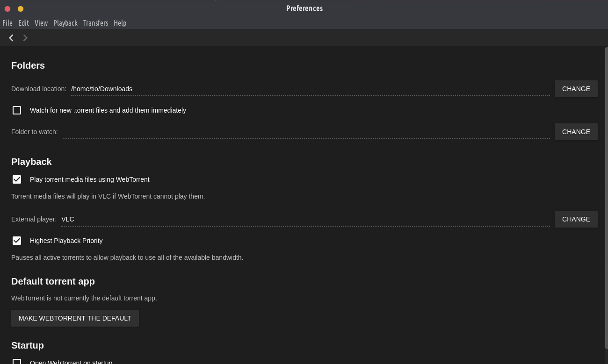Toggle Open WebTorrent on startup checkbox

pyautogui.click(x=17, y=361)
